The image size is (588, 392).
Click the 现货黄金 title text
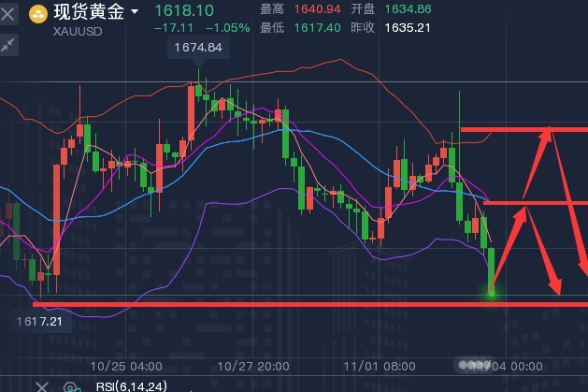coord(91,13)
